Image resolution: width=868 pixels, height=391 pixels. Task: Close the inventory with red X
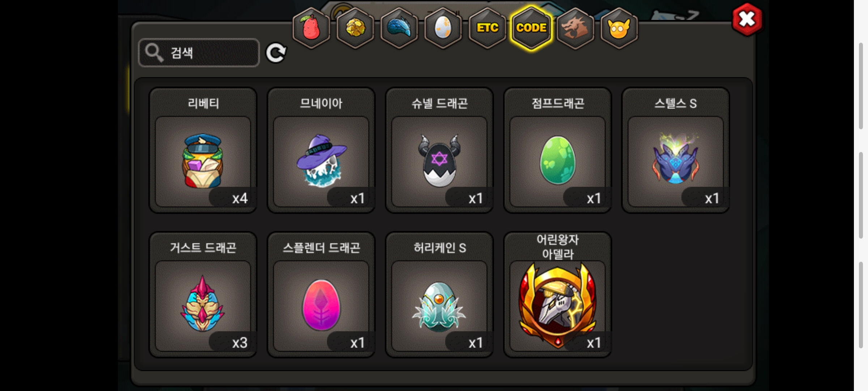click(747, 19)
